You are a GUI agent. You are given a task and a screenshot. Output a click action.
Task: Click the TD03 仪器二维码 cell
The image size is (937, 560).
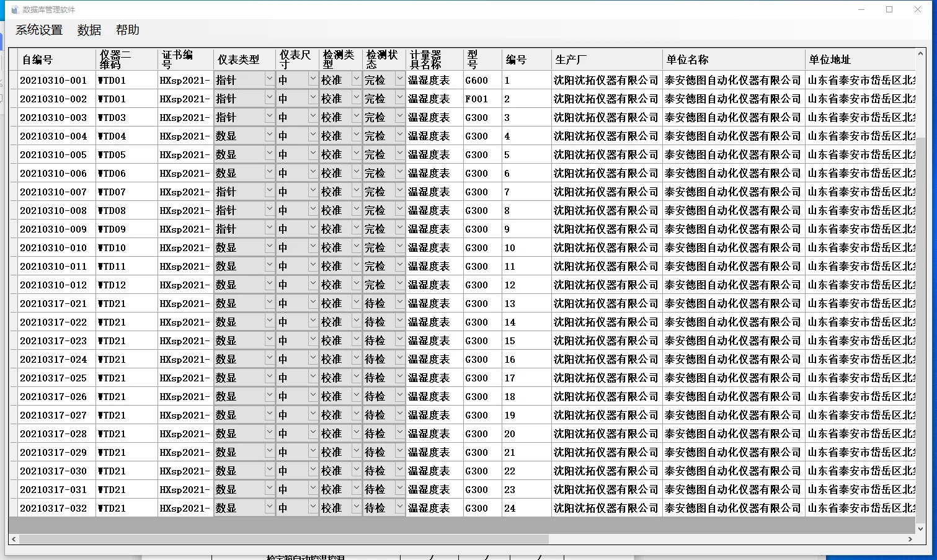tap(127, 117)
